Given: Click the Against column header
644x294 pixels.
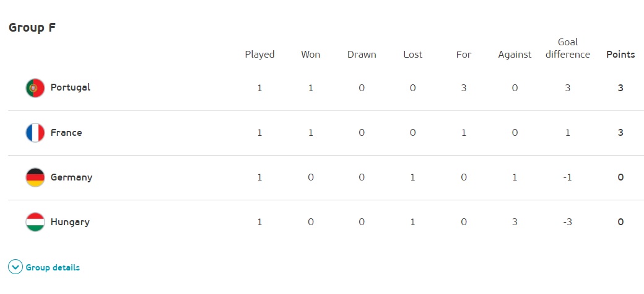Looking at the screenshot, I should coord(515,55).
